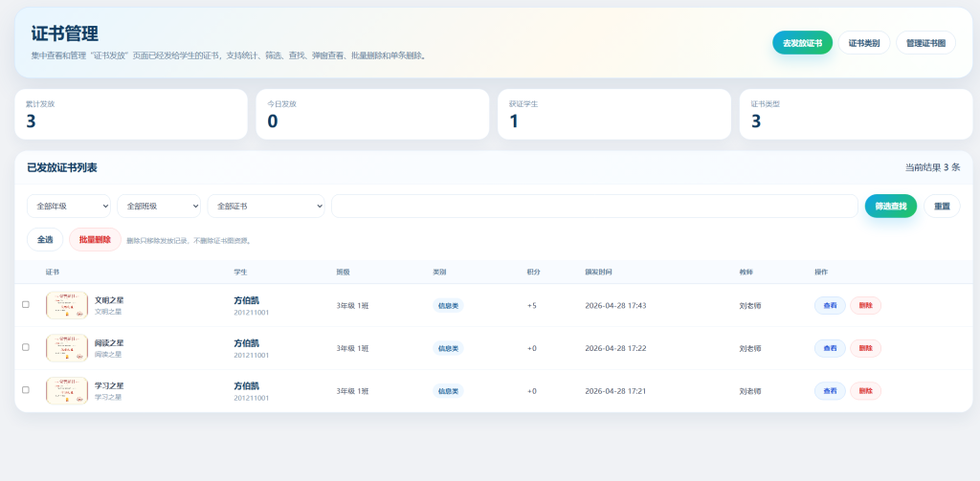Image resolution: width=980 pixels, height=481 pixels.
Task: Open 证书类别 management
Action: 864,42
